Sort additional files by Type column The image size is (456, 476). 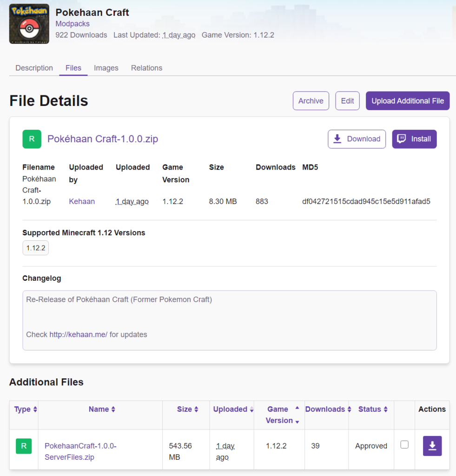pyautogui.click(x=26, y=409)
